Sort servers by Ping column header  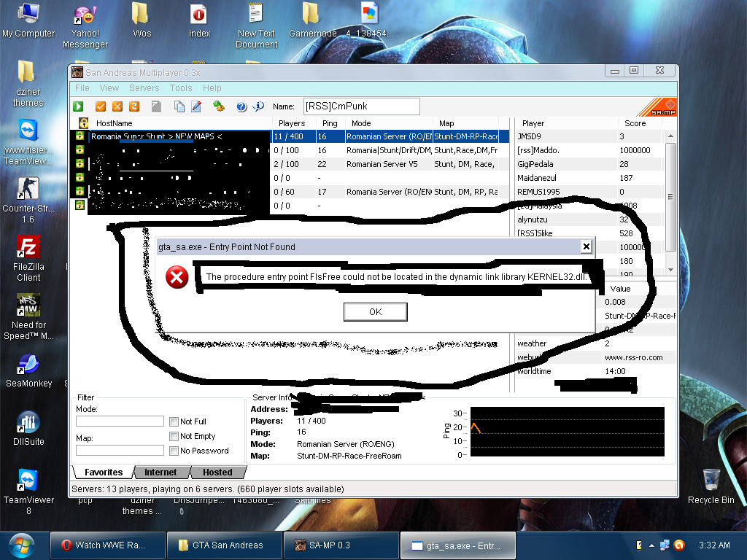click(x=330, y=122)
